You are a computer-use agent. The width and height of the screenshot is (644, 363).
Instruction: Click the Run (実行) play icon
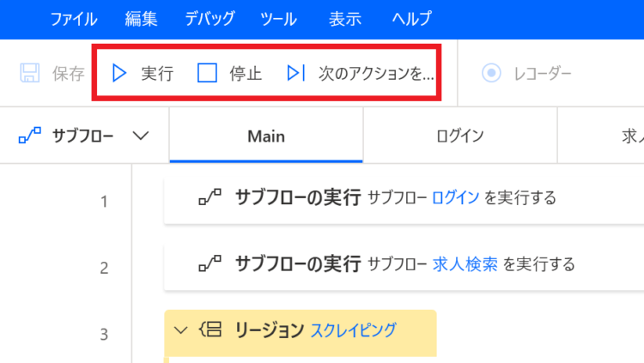(119, 73)
